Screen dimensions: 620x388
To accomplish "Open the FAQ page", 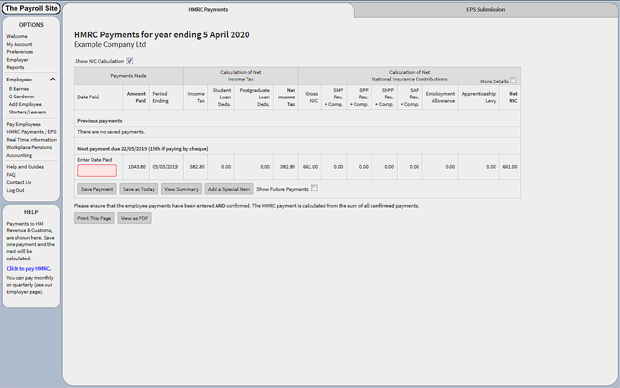I will [11, 174].
